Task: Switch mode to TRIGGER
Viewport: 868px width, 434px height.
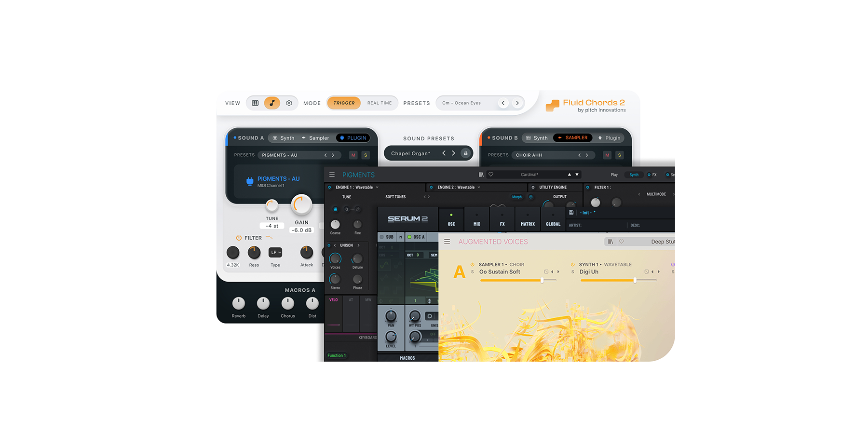Action: [x=344, y=103]
